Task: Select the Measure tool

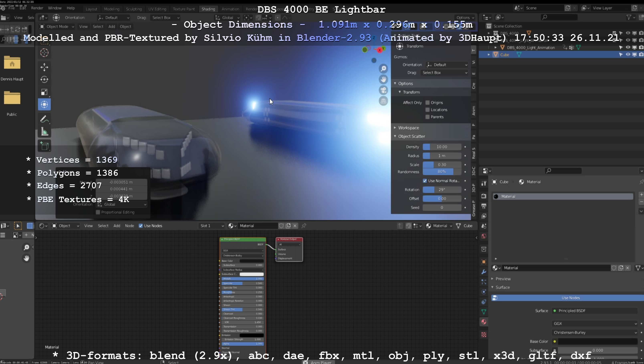Action: click(x=44, y=132)
